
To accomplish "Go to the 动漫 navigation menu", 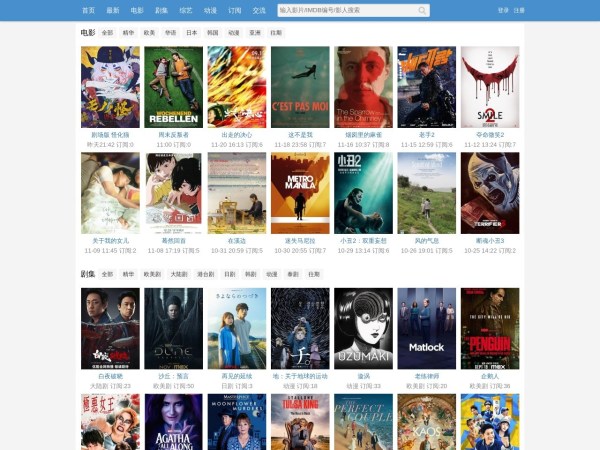I will pyautogui.click(x=210, y=10).
